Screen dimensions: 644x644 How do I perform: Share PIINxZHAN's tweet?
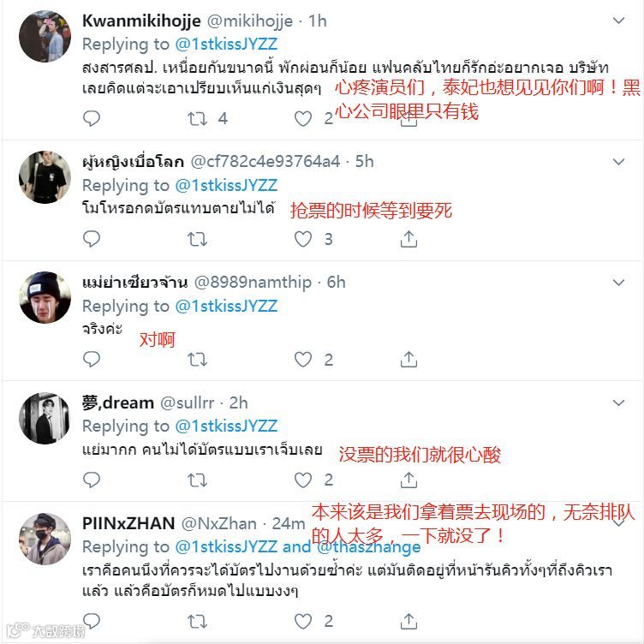click(x=408, y=621)
